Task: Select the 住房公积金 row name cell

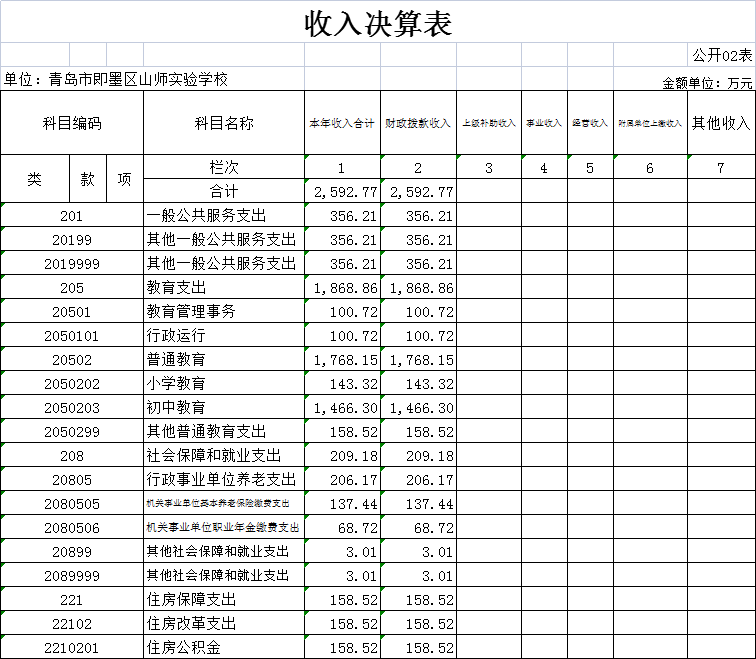Action: click(224, 647)
